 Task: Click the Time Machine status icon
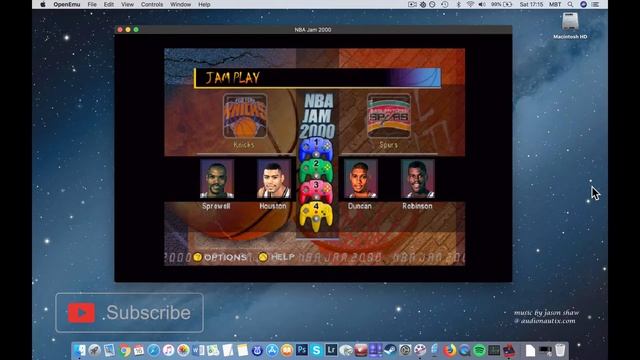445,4
